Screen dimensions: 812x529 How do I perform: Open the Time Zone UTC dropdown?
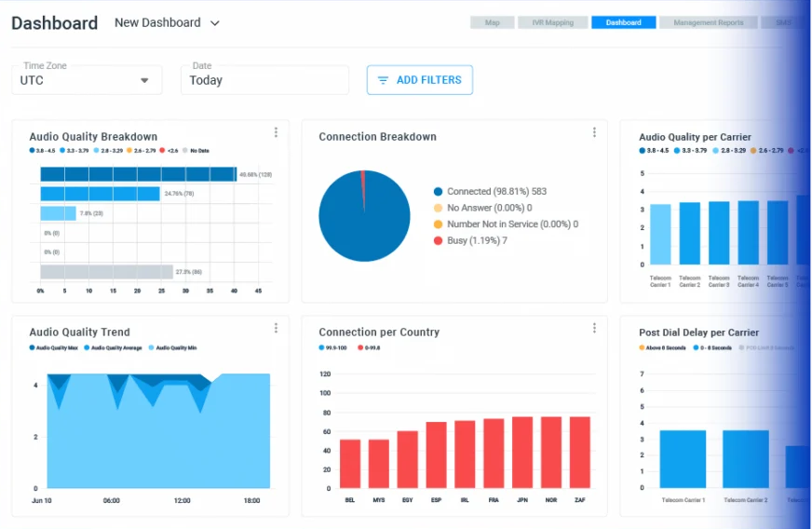tap(87, 80)
